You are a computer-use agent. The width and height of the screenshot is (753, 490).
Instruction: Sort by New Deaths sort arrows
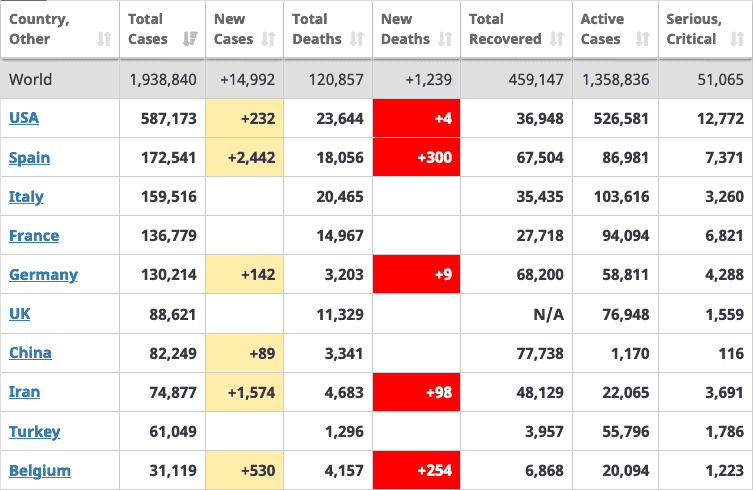(445, 39)
